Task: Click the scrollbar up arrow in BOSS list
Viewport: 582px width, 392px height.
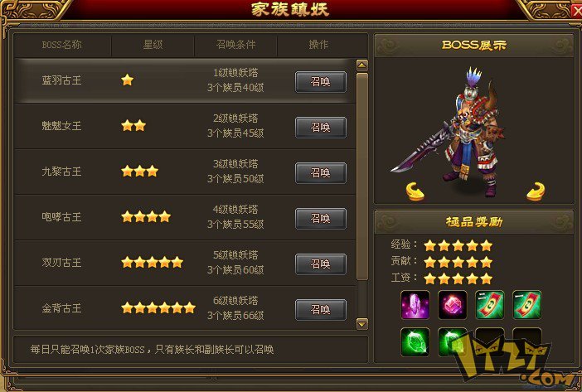Action: [x=362, y=65]
